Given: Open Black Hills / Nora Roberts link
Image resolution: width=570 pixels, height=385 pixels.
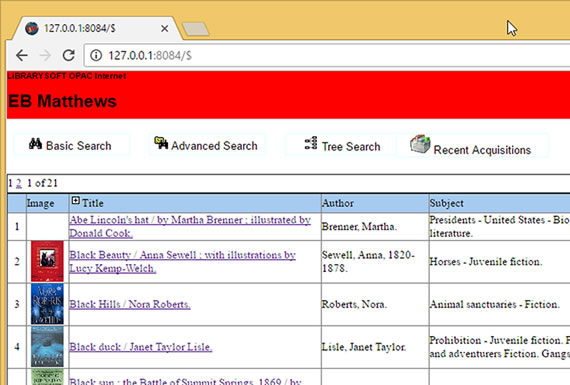Looking at the screenshot, I should (130, 304).
